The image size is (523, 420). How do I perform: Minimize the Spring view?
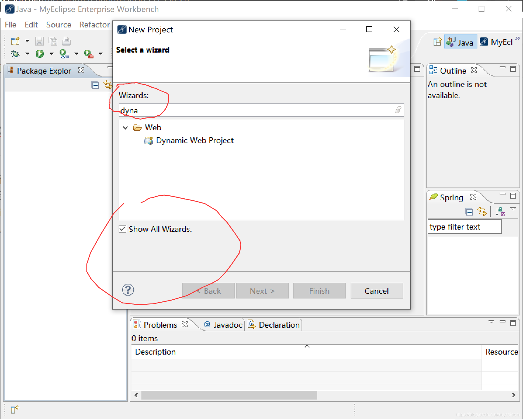[503, 194]
